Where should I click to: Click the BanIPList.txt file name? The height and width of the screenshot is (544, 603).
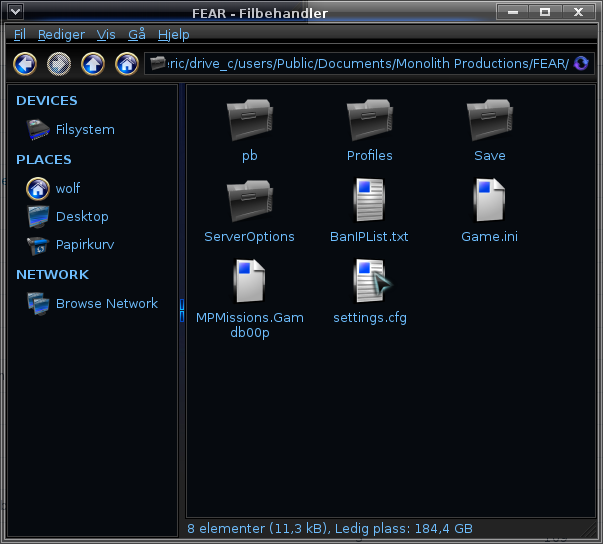(369, 237)
